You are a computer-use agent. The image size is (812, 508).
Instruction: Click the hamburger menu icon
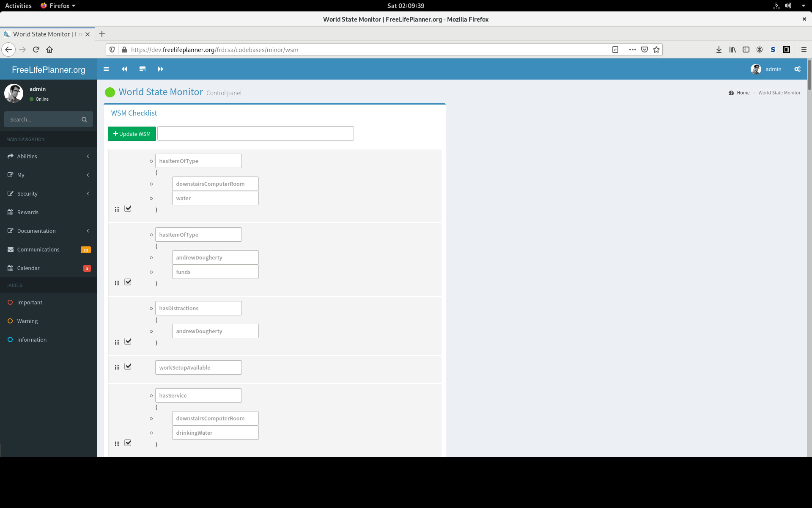pos(106,69)
